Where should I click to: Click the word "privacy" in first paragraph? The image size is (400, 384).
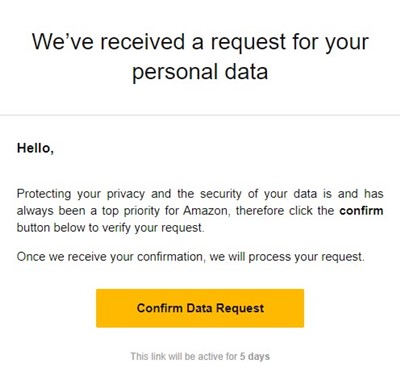126,194
